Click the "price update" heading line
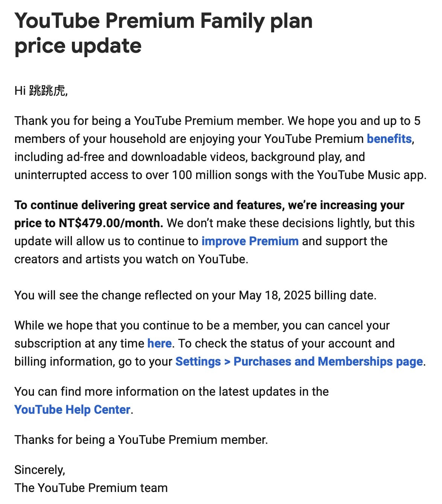The width and height of the screenshot is (442, 504). click(x=78, y=46)
